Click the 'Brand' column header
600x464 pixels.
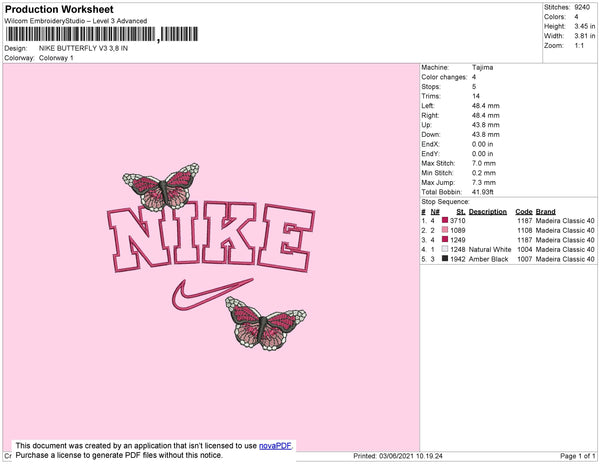coord(545,212)
